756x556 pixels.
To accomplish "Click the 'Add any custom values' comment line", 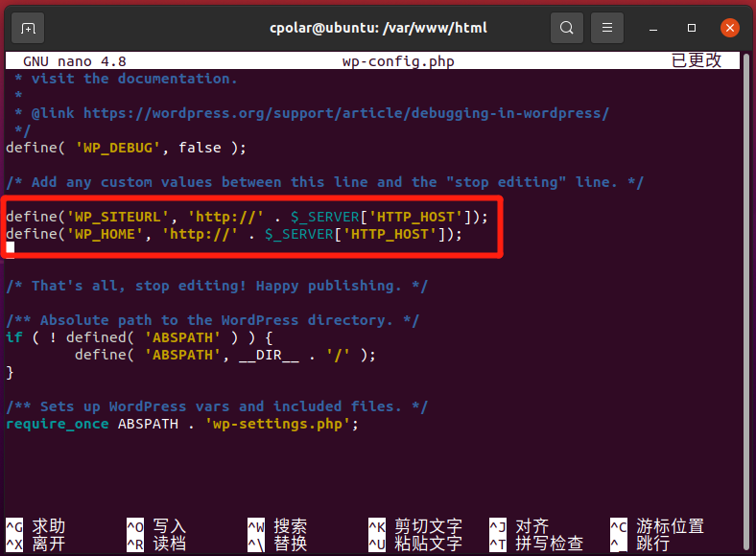I will point(324,182).
